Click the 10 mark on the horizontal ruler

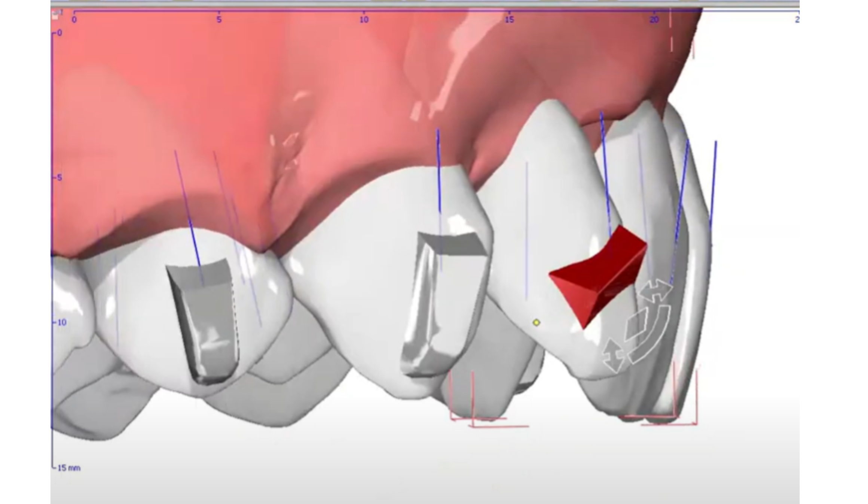364,19
